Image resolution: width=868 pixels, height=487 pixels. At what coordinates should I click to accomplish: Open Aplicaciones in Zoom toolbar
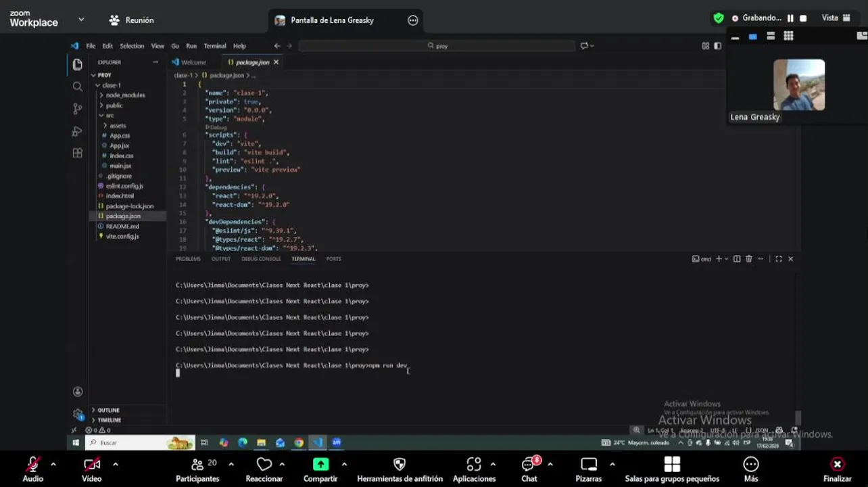474,469
